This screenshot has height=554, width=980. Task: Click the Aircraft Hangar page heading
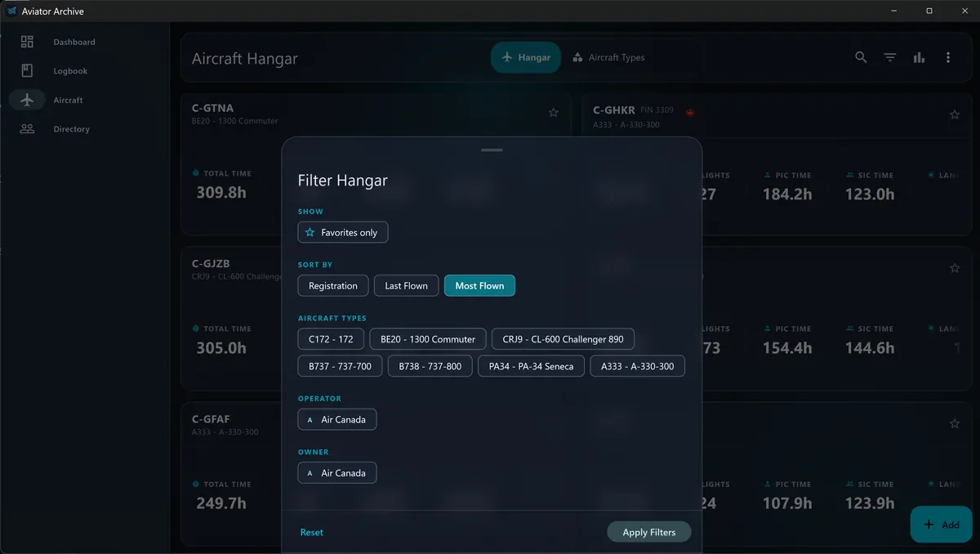pyautogui.click(x=245, y=59)
